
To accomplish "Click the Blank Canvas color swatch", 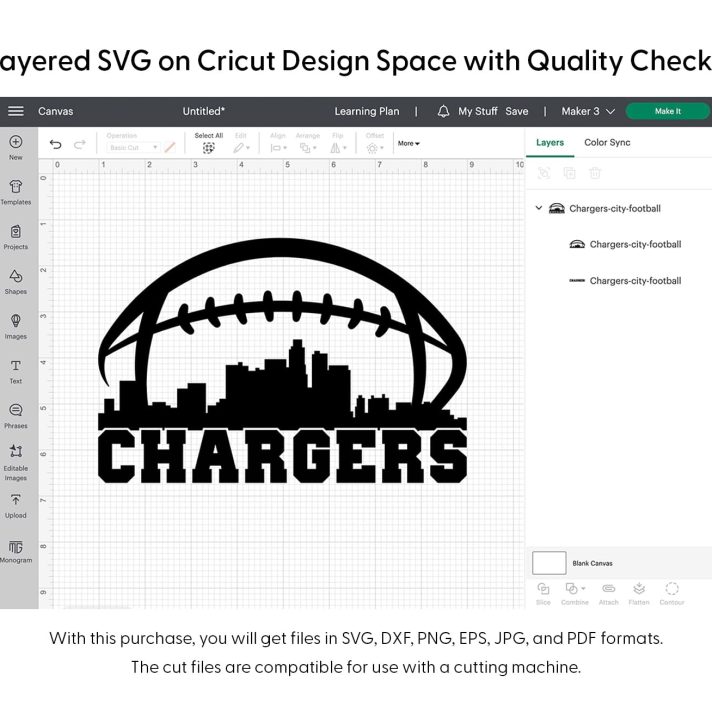I will tap(549, 563).
